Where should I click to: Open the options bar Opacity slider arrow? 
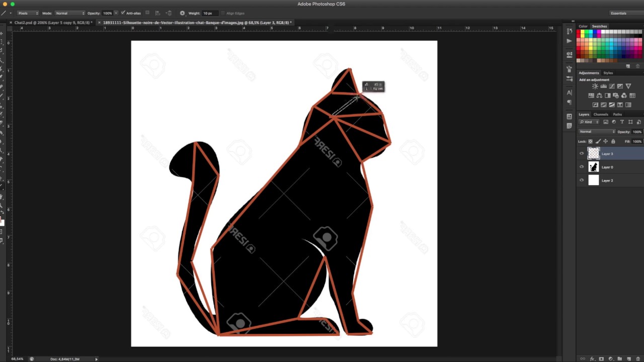pyautogui.click(x=116, y=13)
